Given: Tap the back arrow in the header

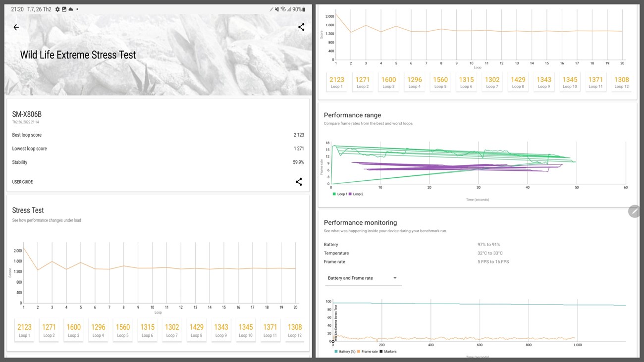Looking at the screenshot, I should click(x=16, y=27).
